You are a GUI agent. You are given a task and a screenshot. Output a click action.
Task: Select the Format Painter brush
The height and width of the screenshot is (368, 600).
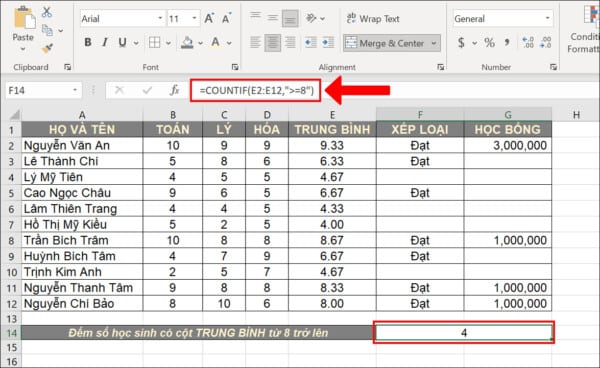(x=47, y=48)
